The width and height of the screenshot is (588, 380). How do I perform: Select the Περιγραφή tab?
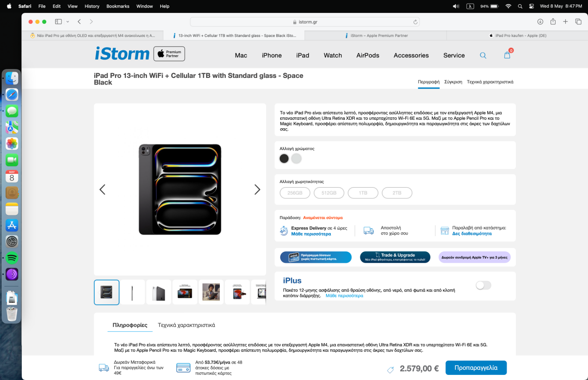(429, 82)
